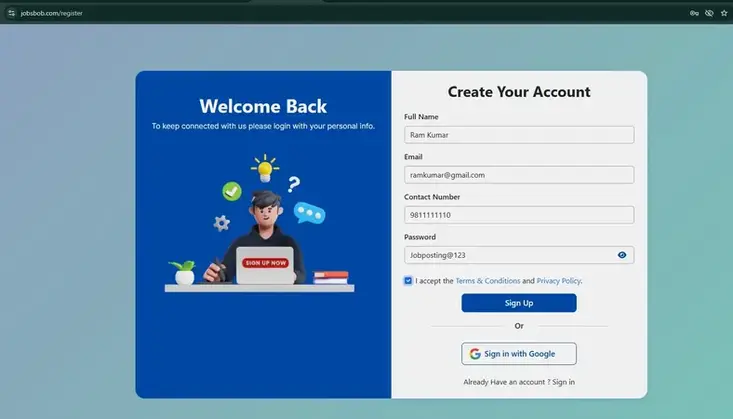Click the SIGN UP NOW laptop label

(266, 263)
